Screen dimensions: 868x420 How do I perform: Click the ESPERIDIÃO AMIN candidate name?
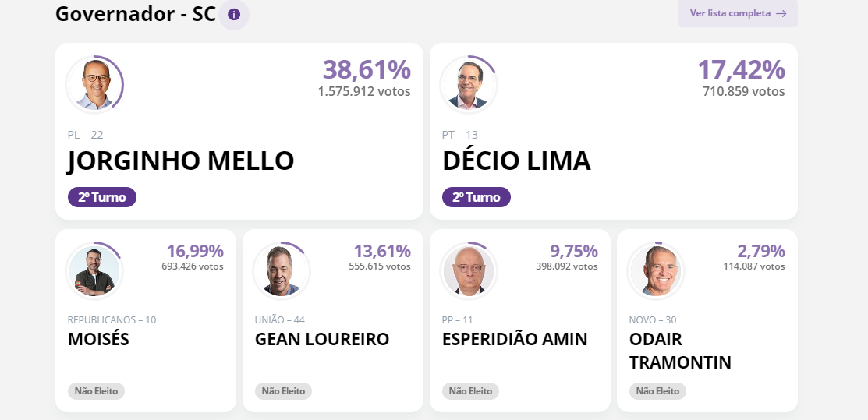pyautogui.click(x=514, y=339)
